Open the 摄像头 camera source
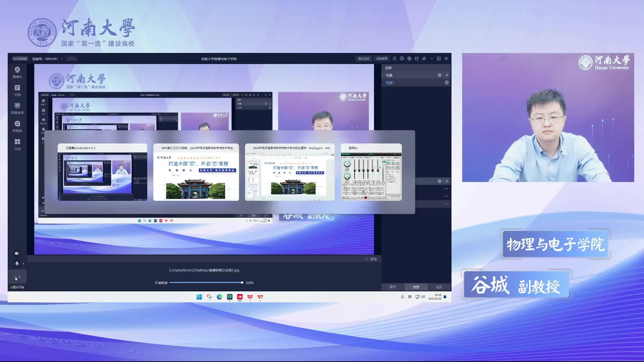 coord(17,72)
